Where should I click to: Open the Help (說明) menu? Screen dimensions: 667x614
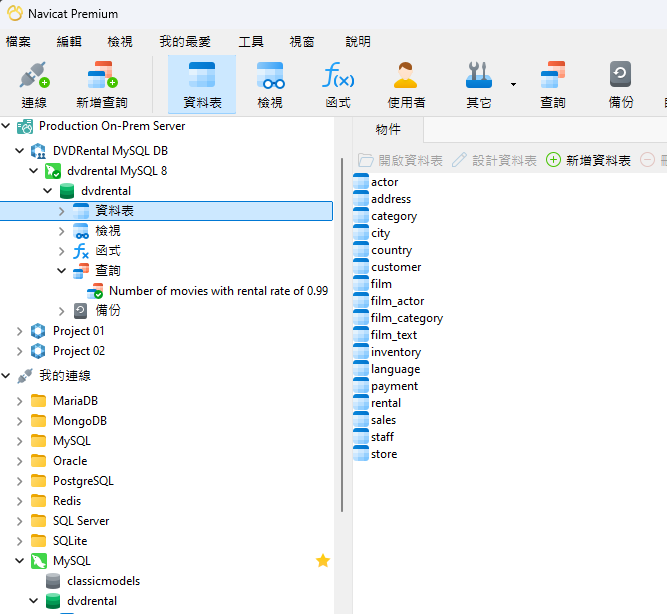(358, 42)
